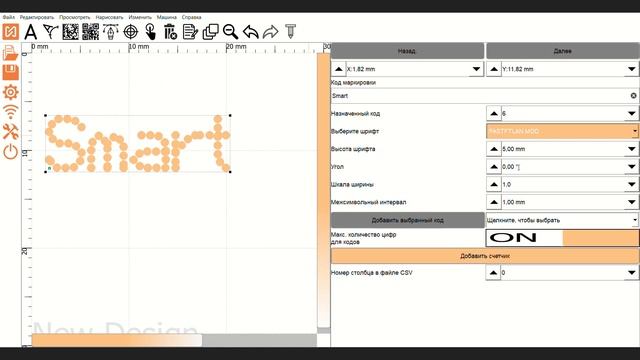Increase Номер столбца в файле CSV value
This screenshot has height=360, width=640.
(493, 273)
